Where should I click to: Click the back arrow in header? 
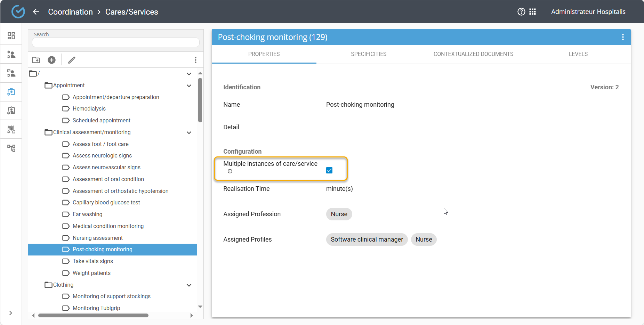point(36,12)
